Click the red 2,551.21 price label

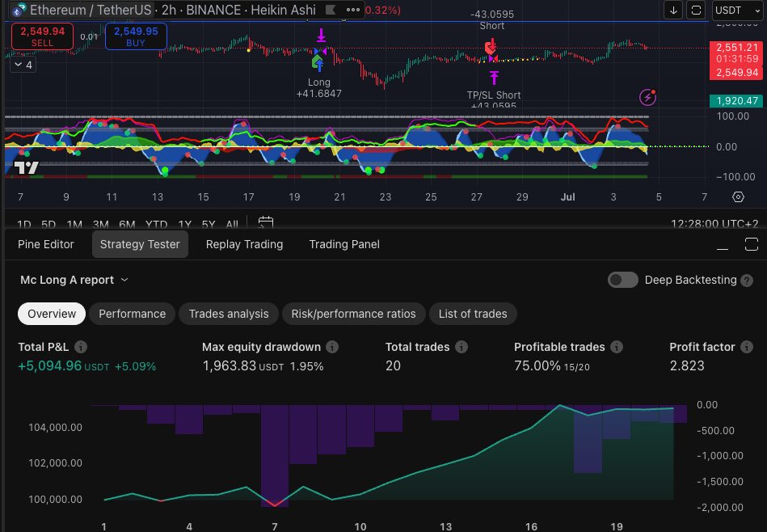736,48
